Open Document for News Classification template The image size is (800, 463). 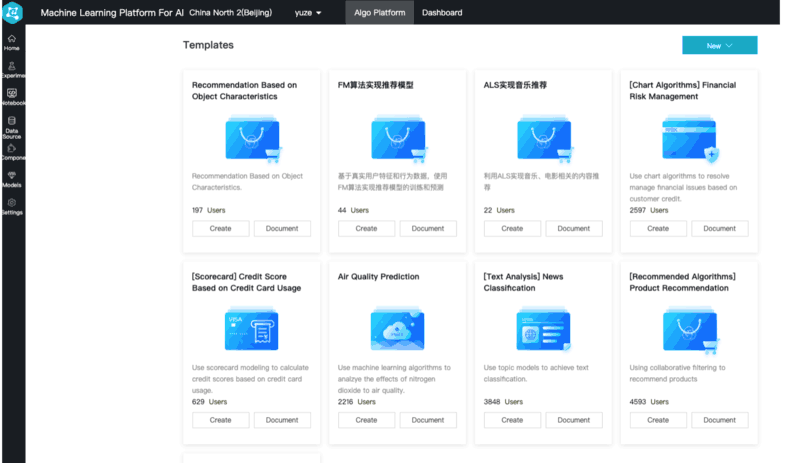point(573,420)
